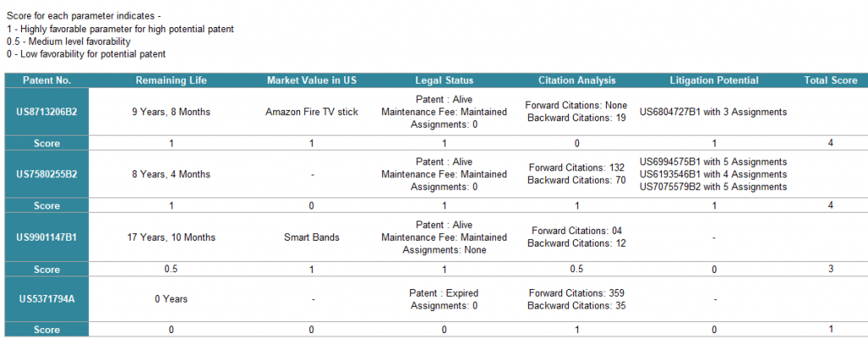Select the Legal Status column header
868x339 pixels.
click(x=444, y=81)
